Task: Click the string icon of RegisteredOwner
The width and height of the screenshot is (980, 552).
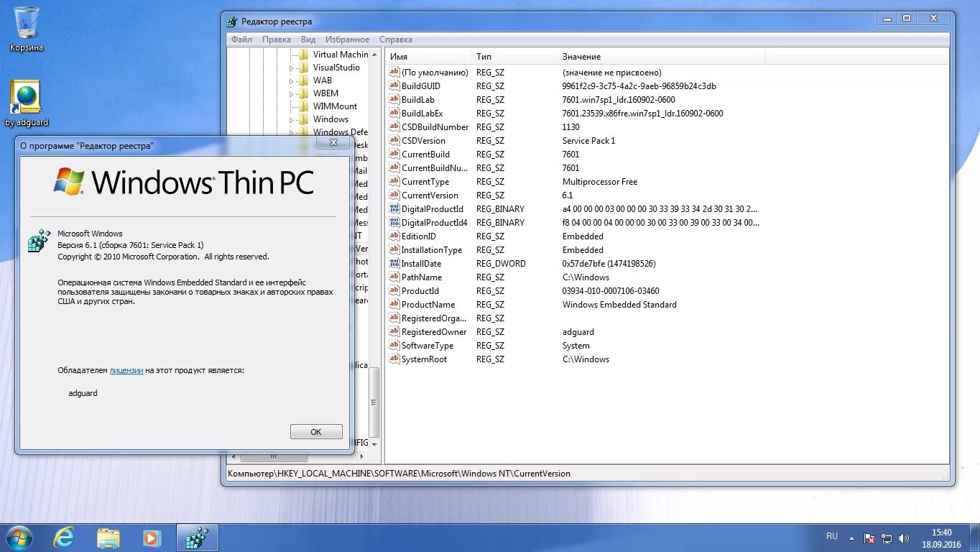Action: 394,332
